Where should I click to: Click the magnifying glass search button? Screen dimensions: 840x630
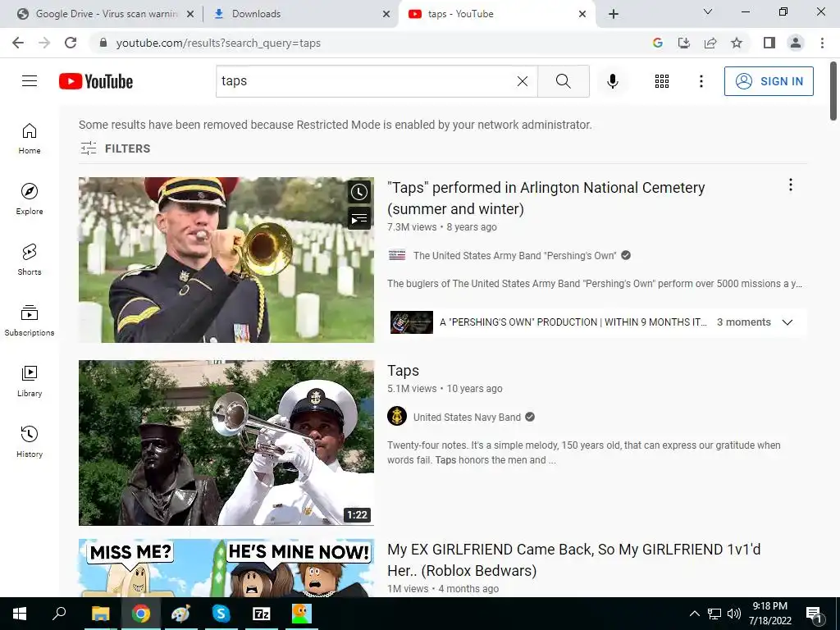563,81
